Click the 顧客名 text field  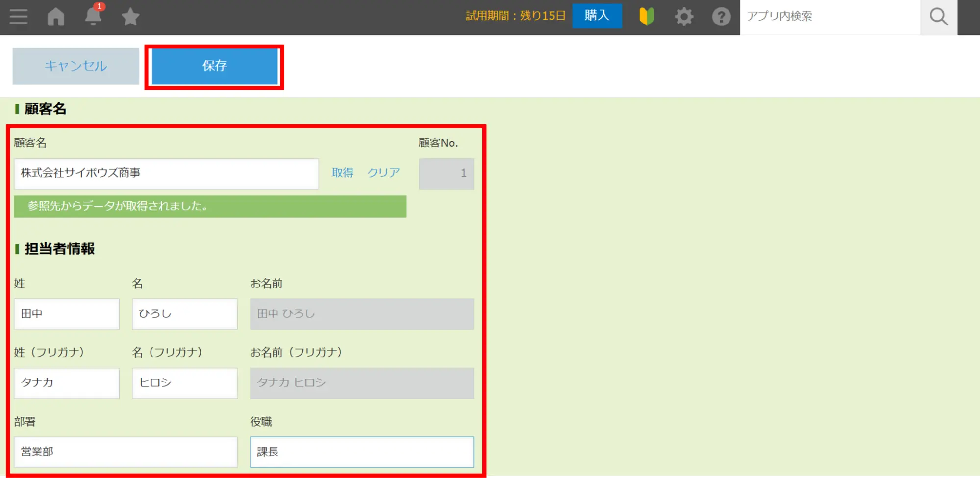coord(166,173)
